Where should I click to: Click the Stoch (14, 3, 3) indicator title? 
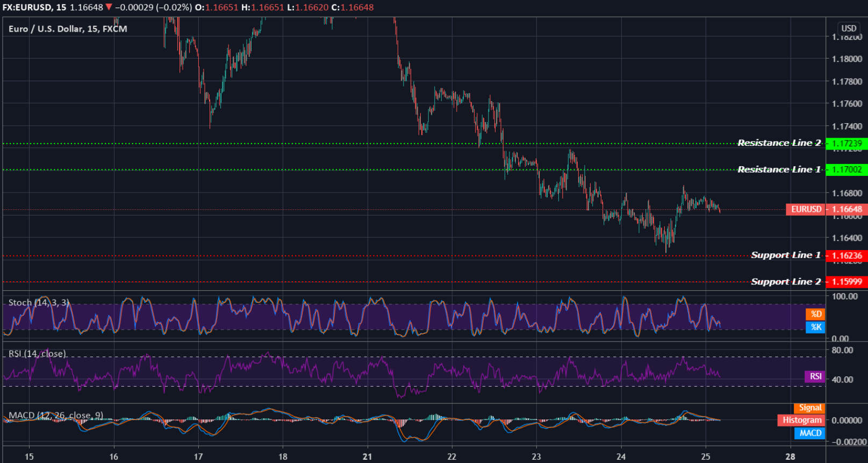pyautogui.click(x=39, y=303)
